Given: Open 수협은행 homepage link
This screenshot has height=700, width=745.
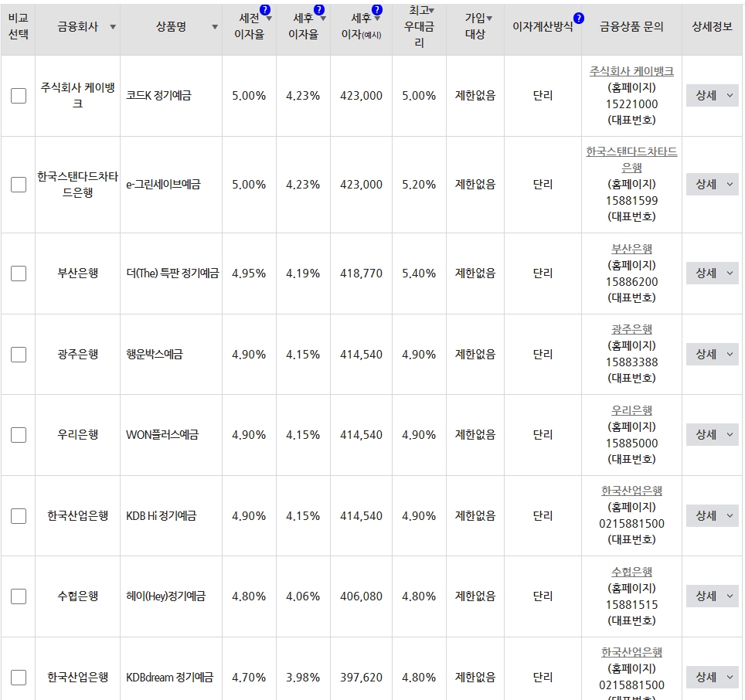Looking at the screenshot, I should [631, 572].
